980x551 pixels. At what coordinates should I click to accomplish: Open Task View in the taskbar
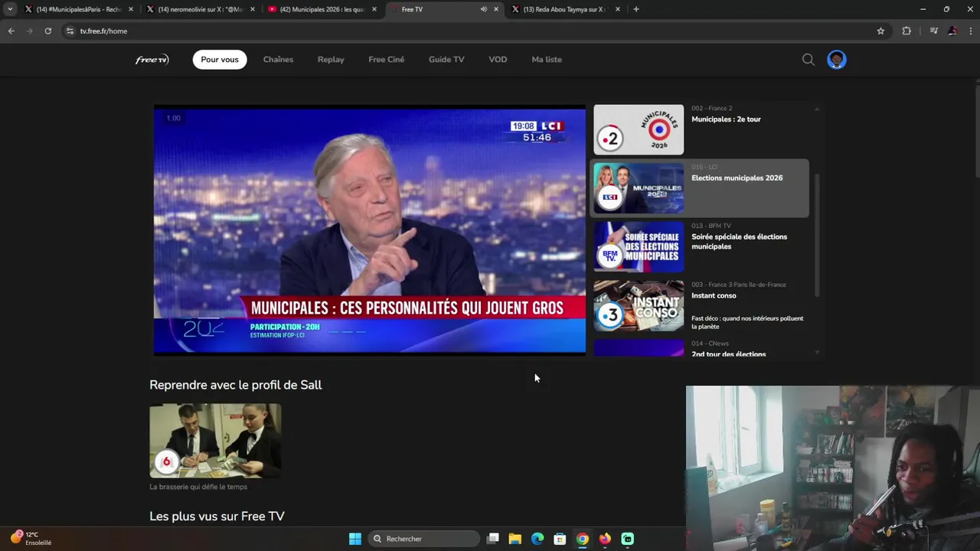tap(493, 539)
